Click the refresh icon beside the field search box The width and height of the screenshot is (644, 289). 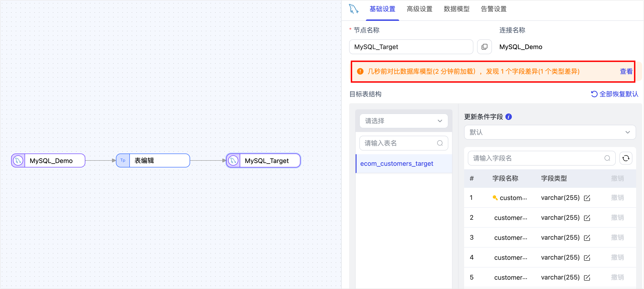(x=626, y=158)
